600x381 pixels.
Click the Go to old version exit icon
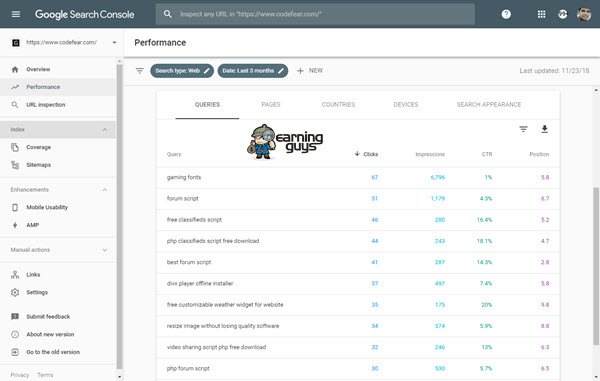[x=15, y=352]
